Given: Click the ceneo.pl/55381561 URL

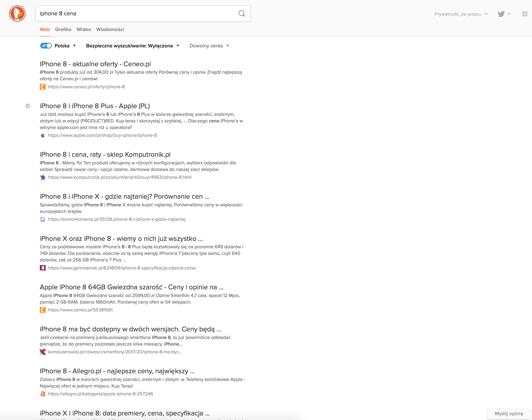Looking at the screenshot, I should (x=80, y=310).
